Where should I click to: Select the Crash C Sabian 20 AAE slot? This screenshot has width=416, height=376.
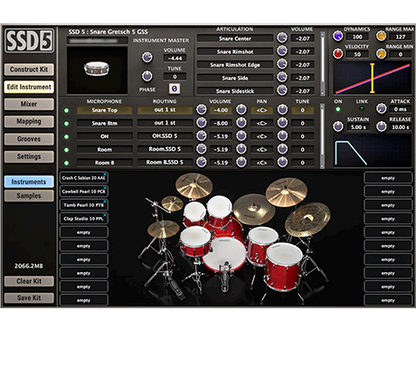[84, 178]
